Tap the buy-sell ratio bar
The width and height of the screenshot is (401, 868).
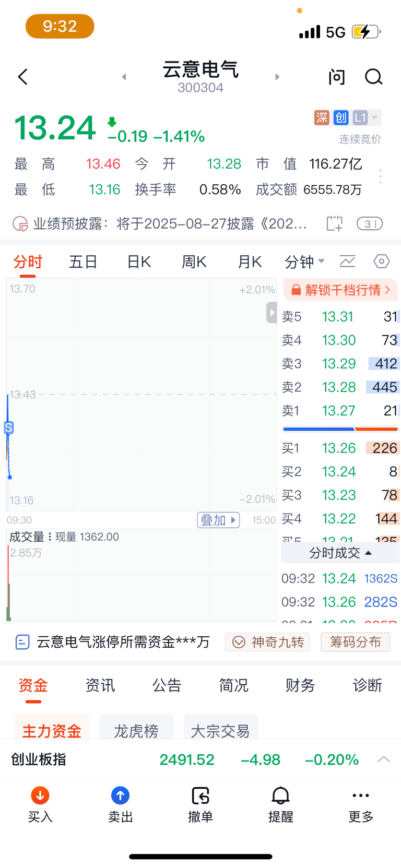point(340,429)
